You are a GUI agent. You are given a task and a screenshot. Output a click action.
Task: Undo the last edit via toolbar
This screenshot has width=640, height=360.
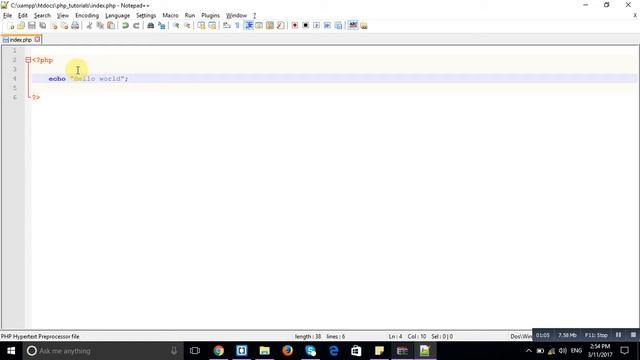(x=125, y=26)
